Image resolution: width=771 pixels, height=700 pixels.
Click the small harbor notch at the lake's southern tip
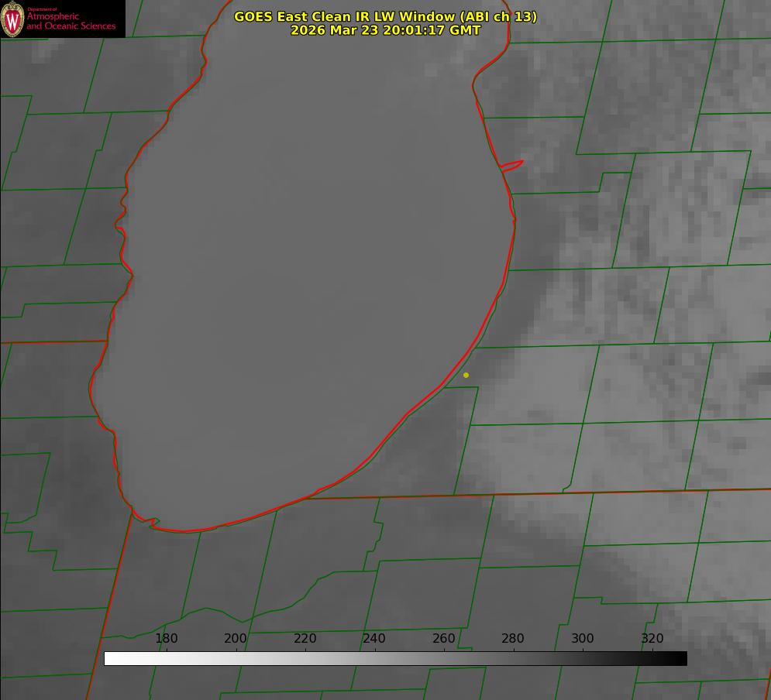154,523
